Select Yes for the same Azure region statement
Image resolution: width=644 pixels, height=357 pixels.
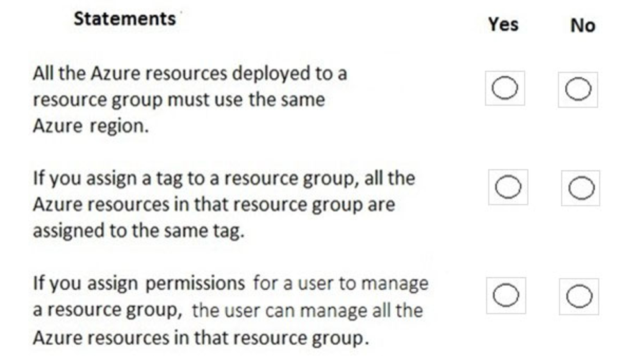coord(505,88)
